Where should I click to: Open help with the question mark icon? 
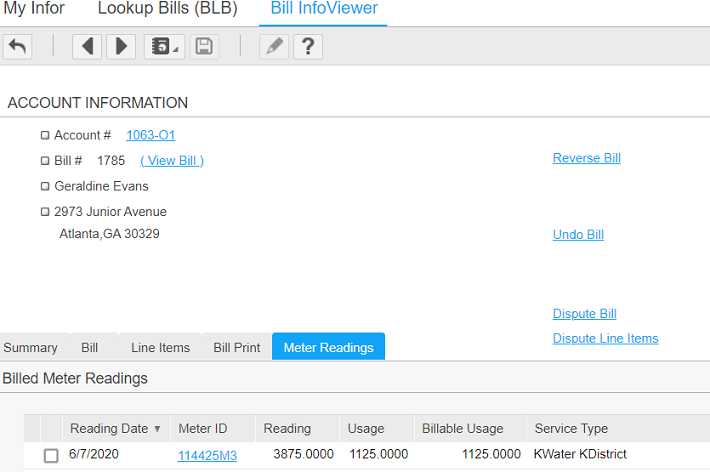click(x=308, y=46)
